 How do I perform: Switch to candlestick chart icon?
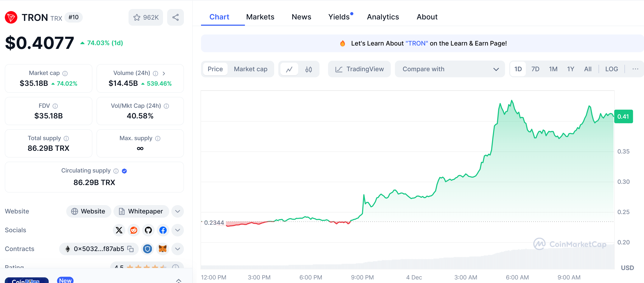point(308,69)
